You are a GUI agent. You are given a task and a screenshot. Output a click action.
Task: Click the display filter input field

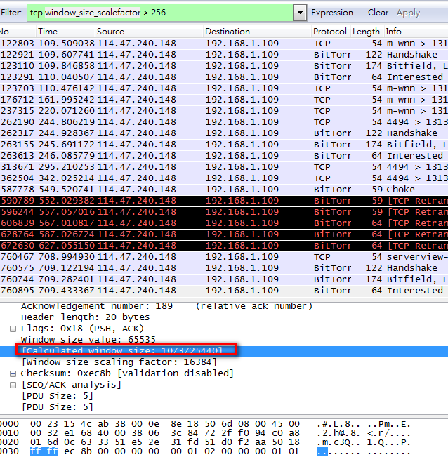(160, 13)
